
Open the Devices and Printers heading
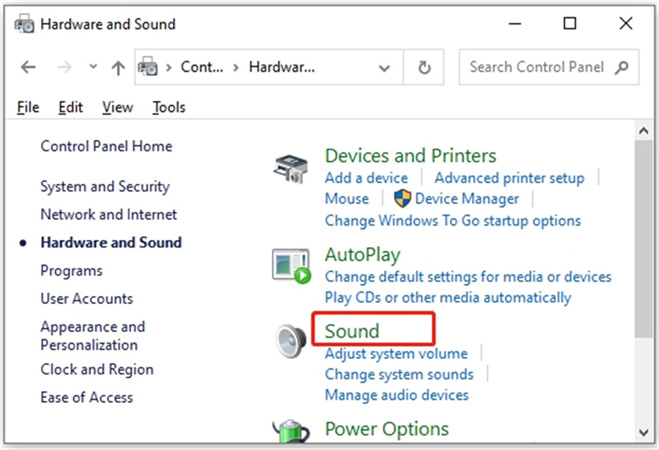pos(411,156)
